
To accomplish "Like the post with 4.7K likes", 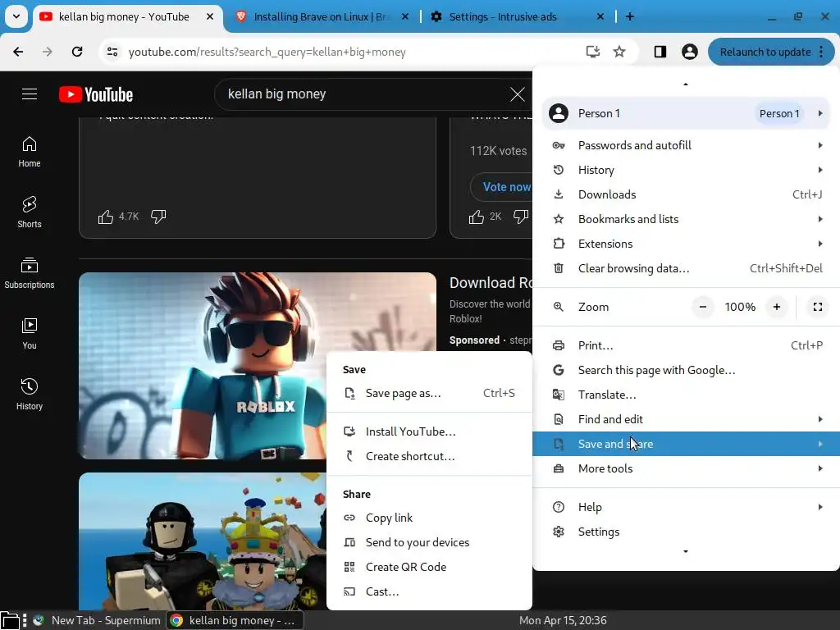I will coord(106,217).
